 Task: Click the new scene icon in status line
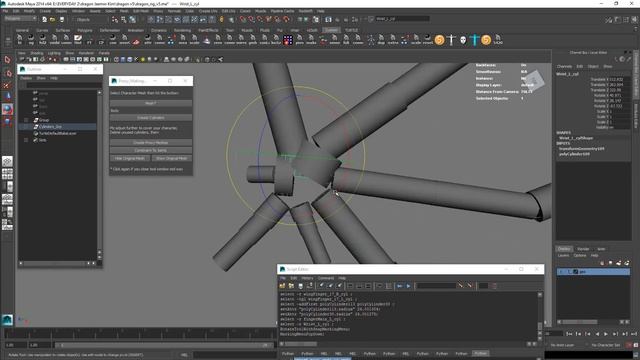click(44, 19)
